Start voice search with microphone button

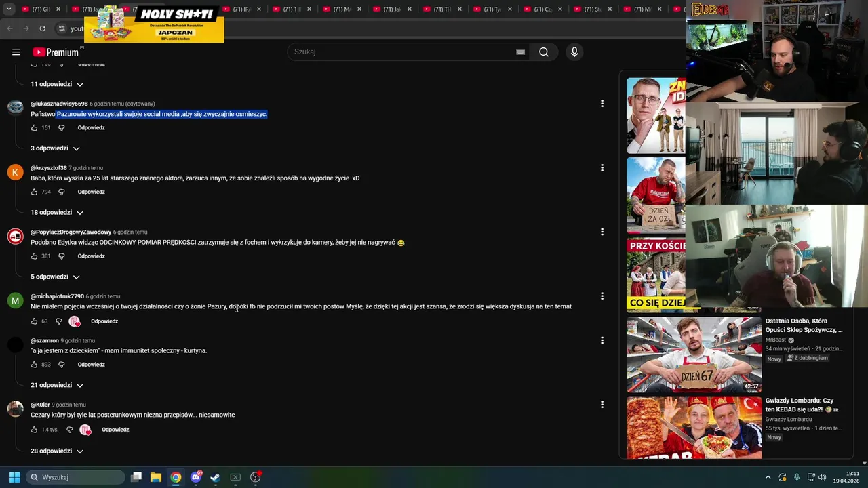(x=574, y=52)
